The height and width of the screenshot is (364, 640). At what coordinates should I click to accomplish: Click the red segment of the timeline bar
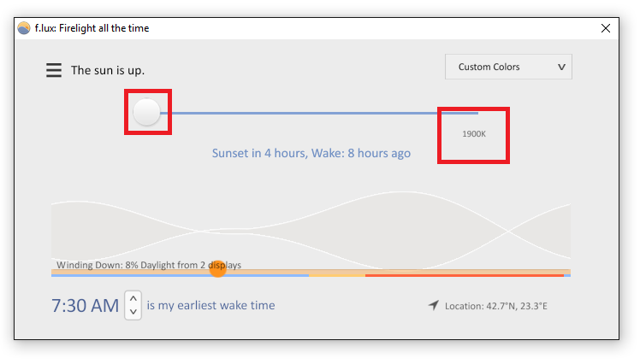[x=465, y=275]
